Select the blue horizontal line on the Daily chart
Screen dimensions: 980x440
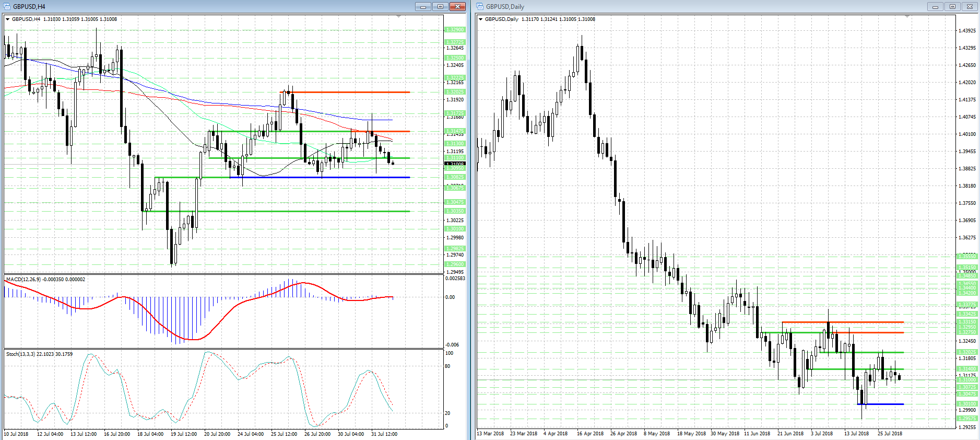point(880,404)
